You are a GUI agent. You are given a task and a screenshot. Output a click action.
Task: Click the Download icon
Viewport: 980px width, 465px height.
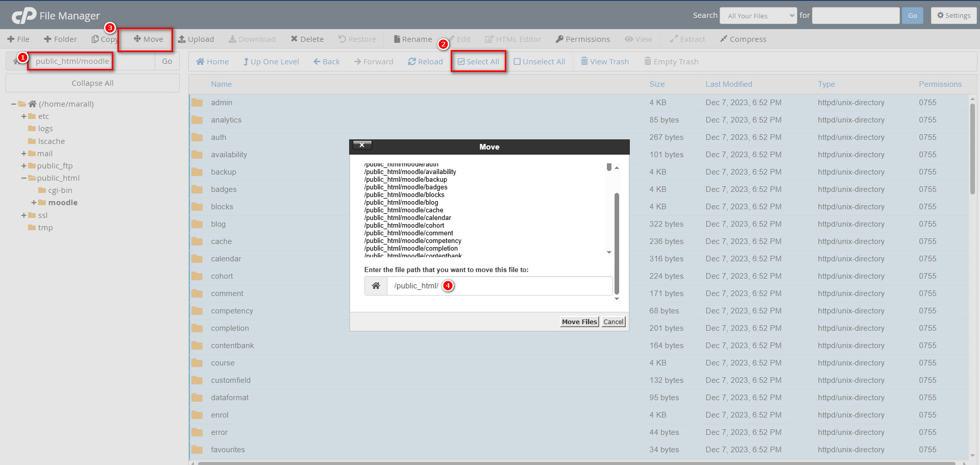(x=252, y=39)
